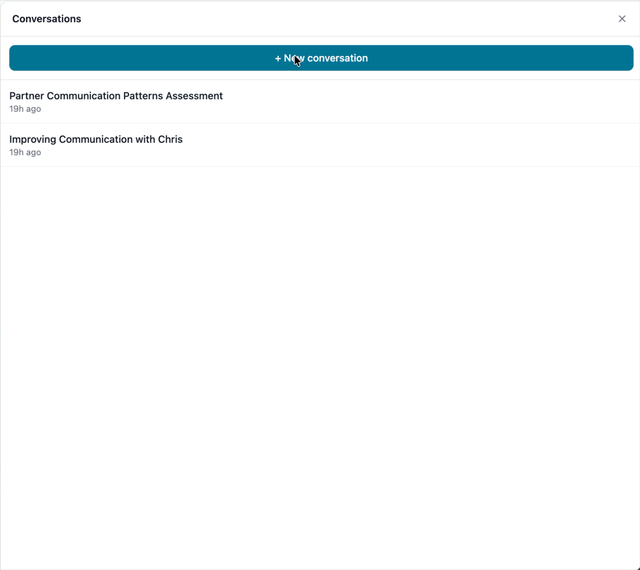Click the plus symbol in New conversation

click(x=278, y=58)
